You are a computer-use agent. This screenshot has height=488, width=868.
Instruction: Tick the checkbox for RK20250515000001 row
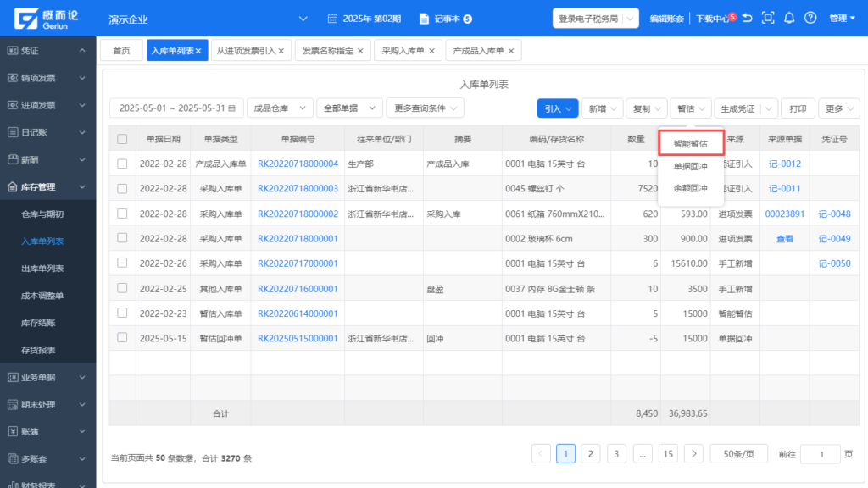coord(122,338)
